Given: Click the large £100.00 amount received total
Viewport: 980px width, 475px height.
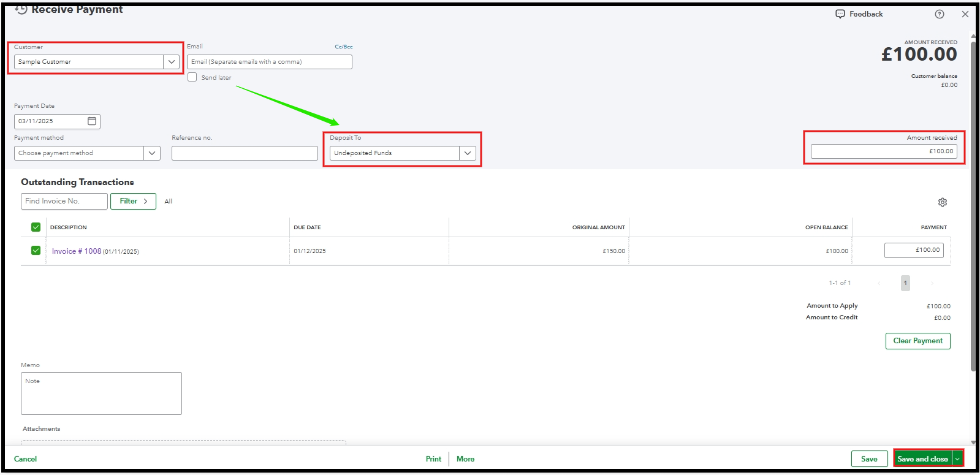Looking at the screenshot, I should [x=919, y=55].
